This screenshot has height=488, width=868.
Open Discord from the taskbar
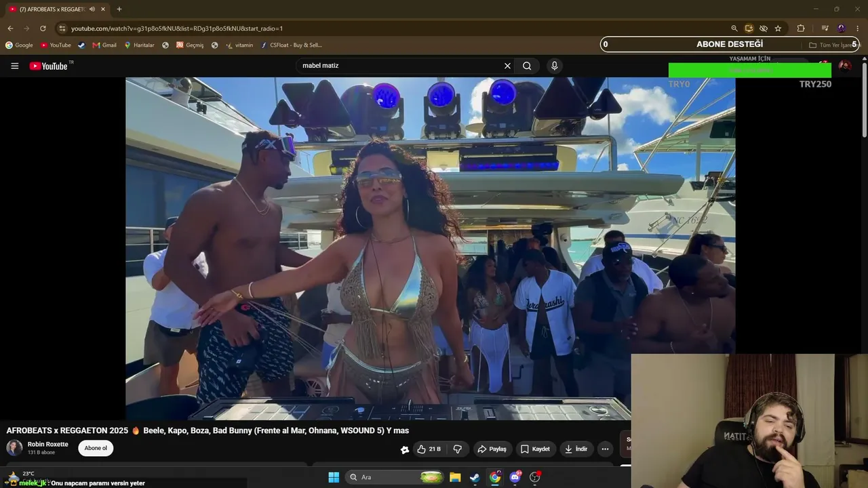point(515,477)
